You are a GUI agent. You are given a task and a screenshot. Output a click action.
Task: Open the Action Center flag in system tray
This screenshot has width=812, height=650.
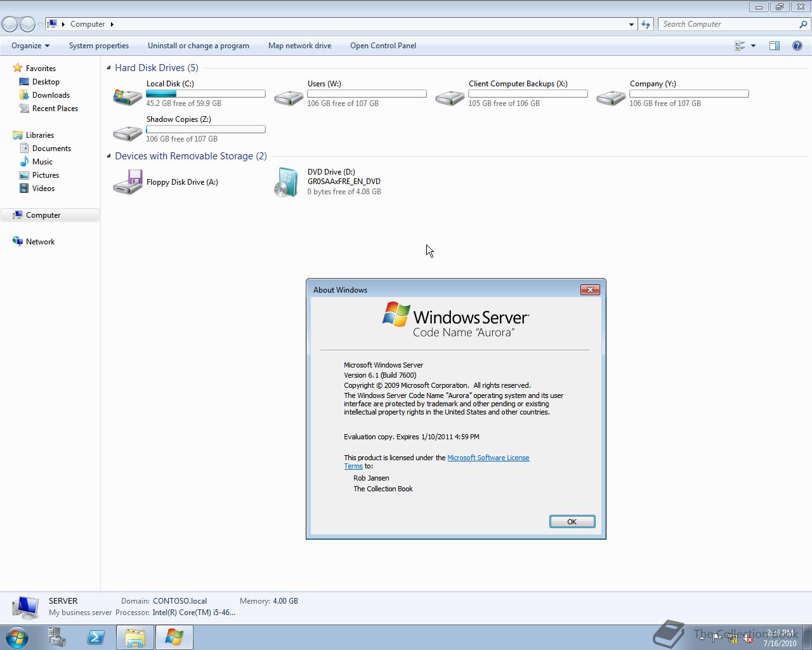pyautogui.click(x=717, y=637)
